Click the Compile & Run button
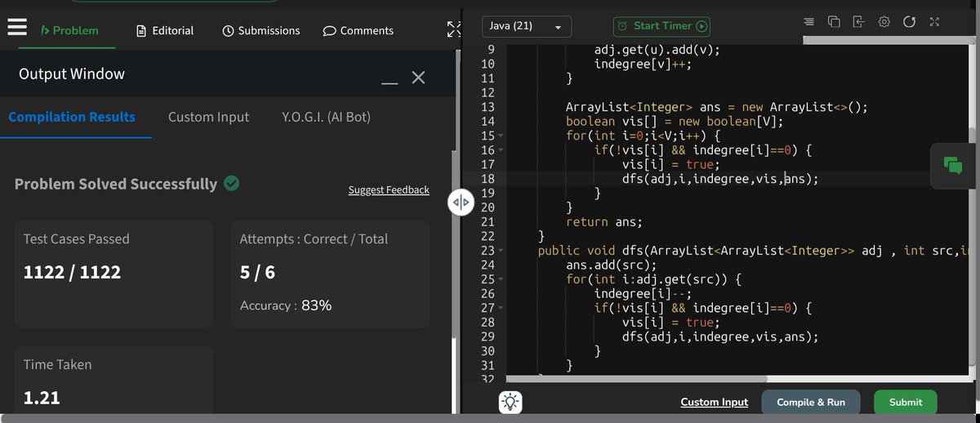Viewport: 980px width, 423px height. (x=811, y=402)
